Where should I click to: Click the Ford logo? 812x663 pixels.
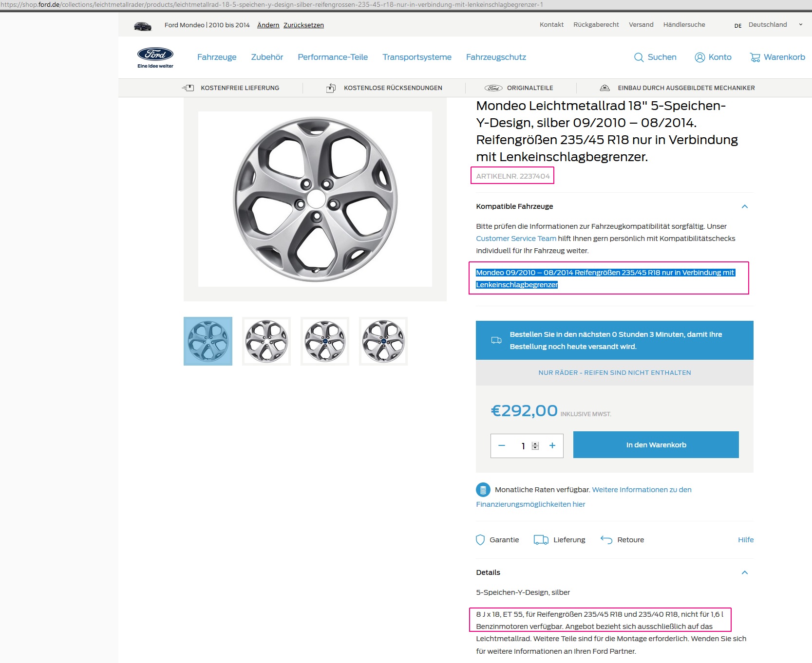(155, 55)
